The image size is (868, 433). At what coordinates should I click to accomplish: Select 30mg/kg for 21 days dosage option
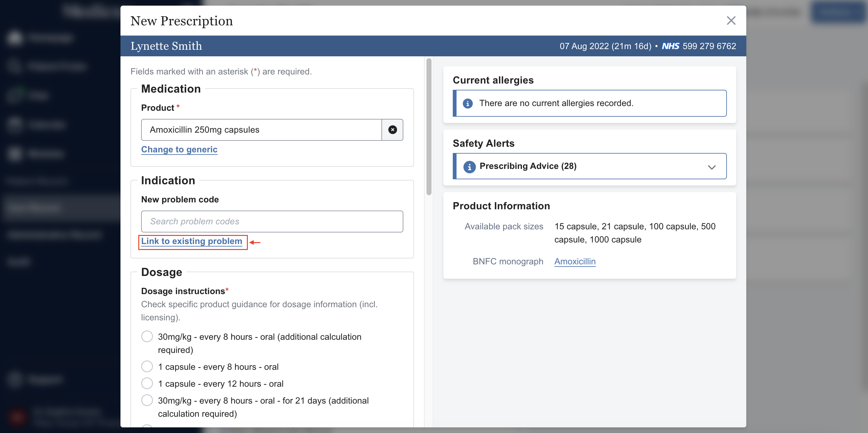147,400
